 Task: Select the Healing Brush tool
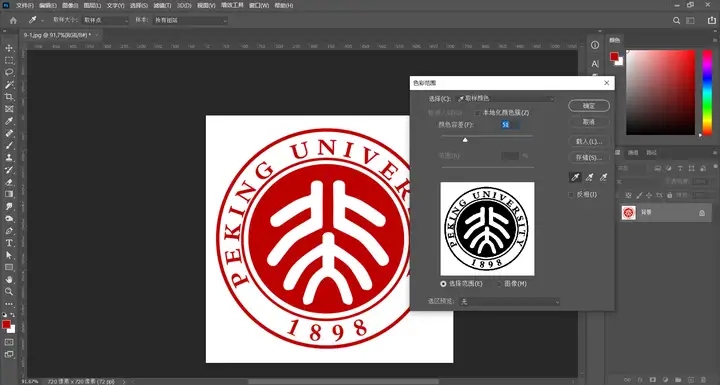coord(9,134)
